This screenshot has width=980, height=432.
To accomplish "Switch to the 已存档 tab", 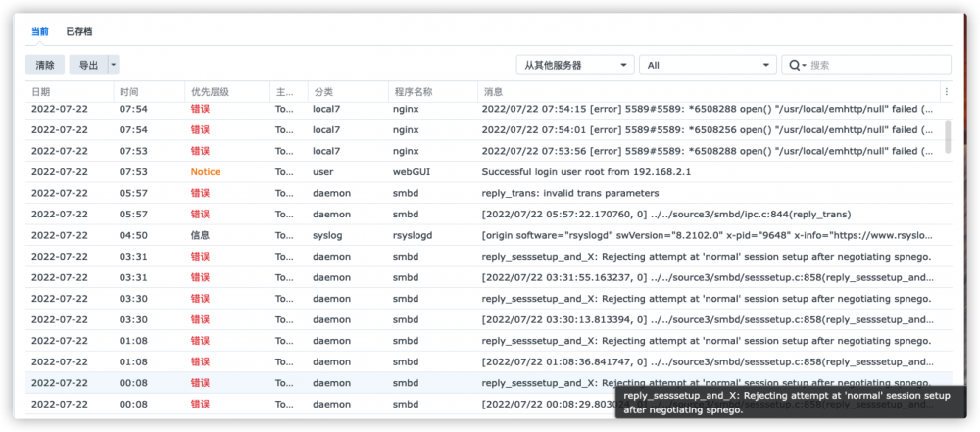I will click(79, 32).
